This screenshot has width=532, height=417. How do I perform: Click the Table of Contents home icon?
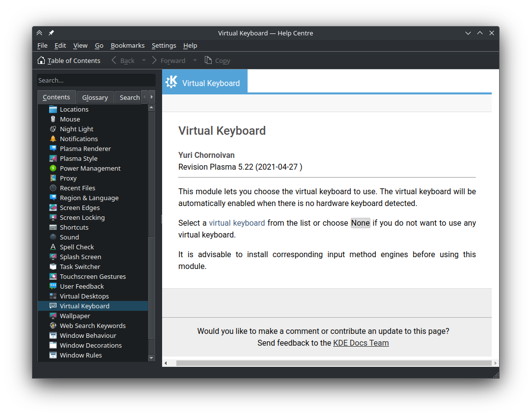(x=42, y=60)
